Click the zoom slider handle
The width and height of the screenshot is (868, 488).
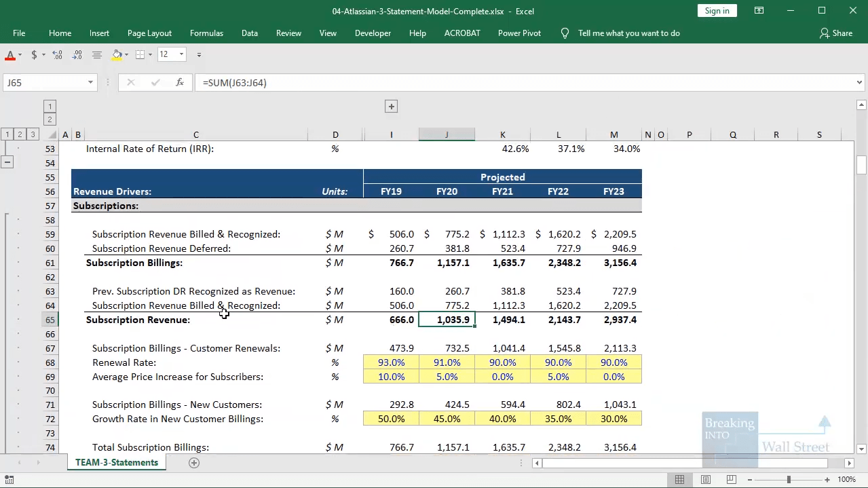(789, 479)
